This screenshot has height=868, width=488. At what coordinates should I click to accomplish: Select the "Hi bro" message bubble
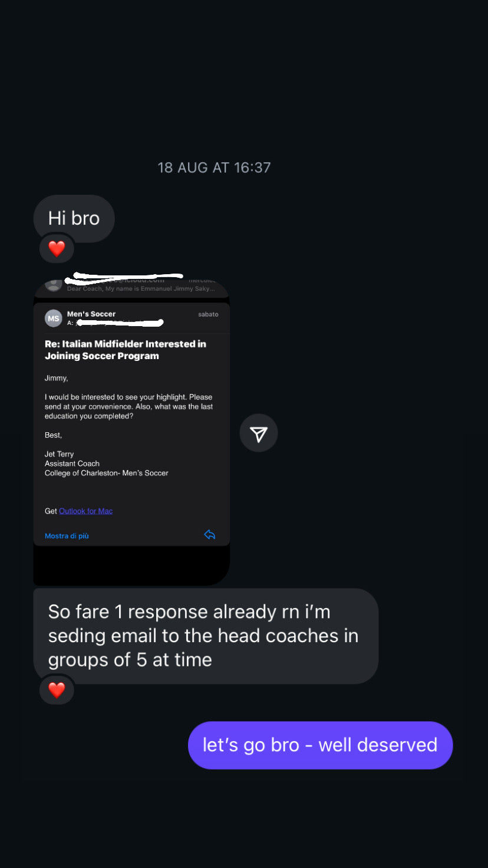click(74, 218)
